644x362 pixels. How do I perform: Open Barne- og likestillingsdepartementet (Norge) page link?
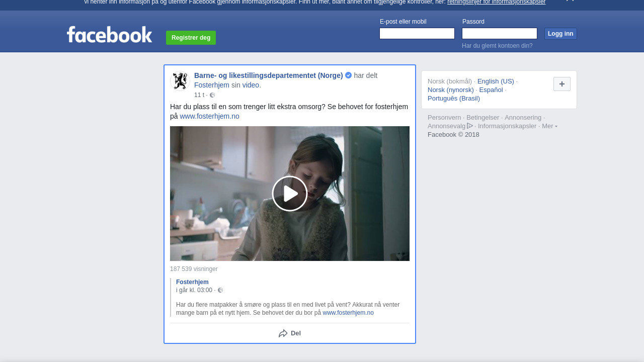(269, 75)
